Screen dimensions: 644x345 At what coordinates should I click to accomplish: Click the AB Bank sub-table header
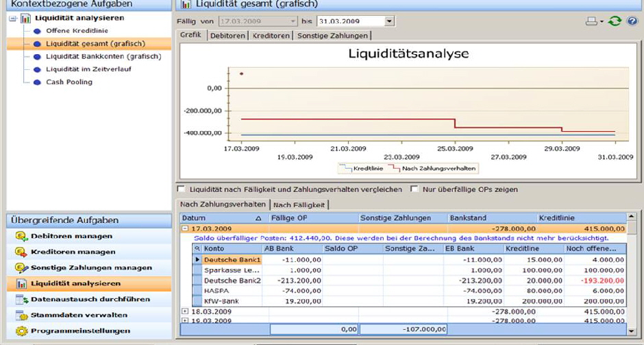(293, 248)
